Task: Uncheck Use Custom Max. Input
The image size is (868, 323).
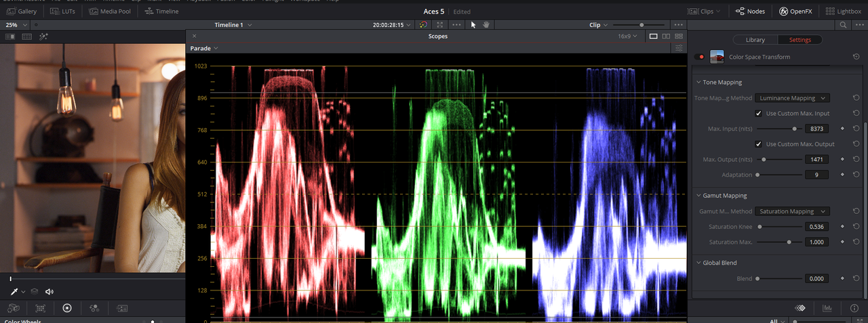Action: [759, 113]
